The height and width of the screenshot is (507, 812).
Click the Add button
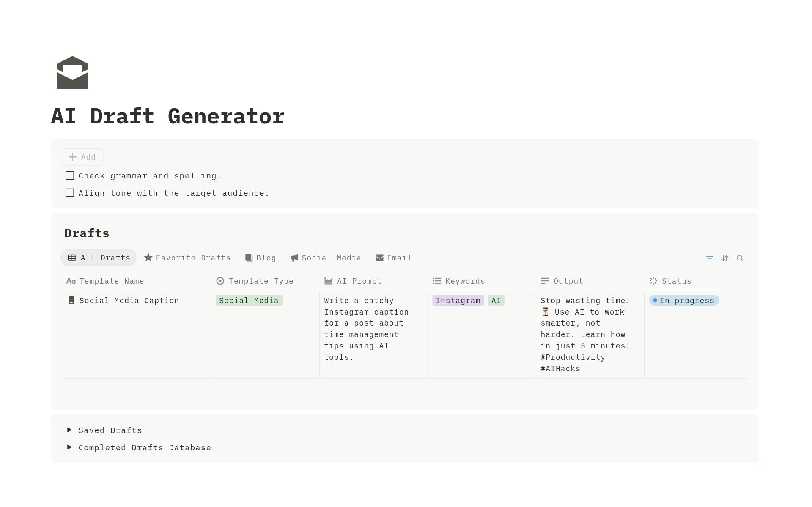83,157
